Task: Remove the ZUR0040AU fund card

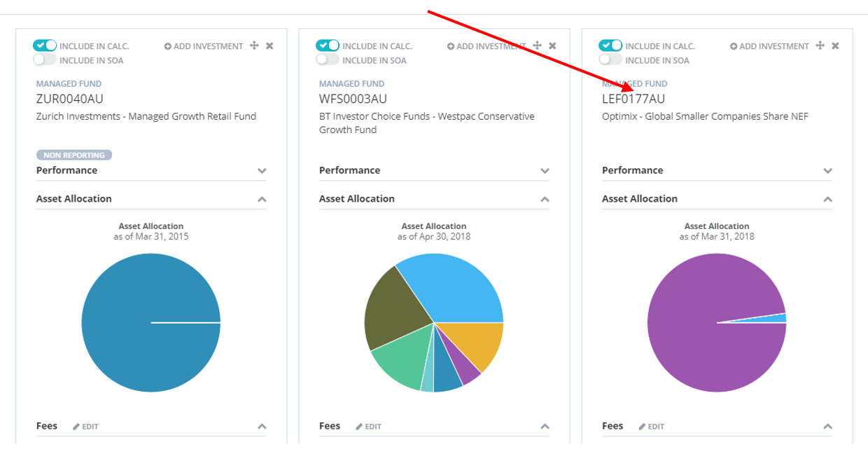Action: (269, 46)
